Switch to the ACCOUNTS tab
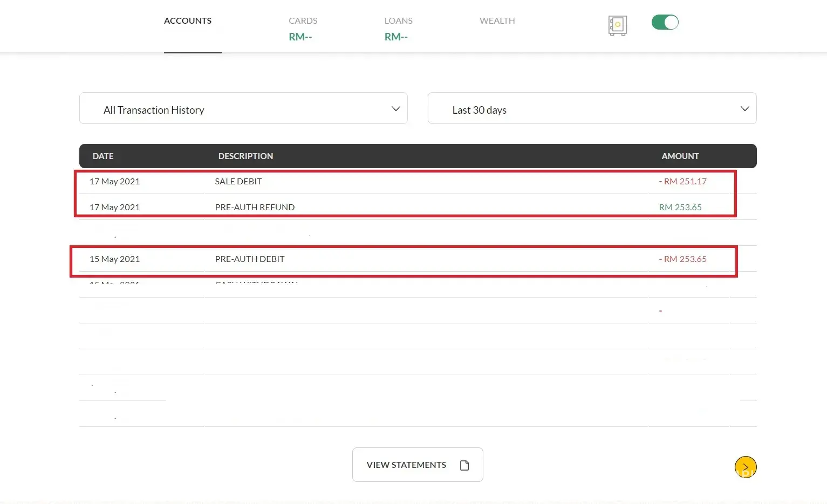 tap(188, 21)
